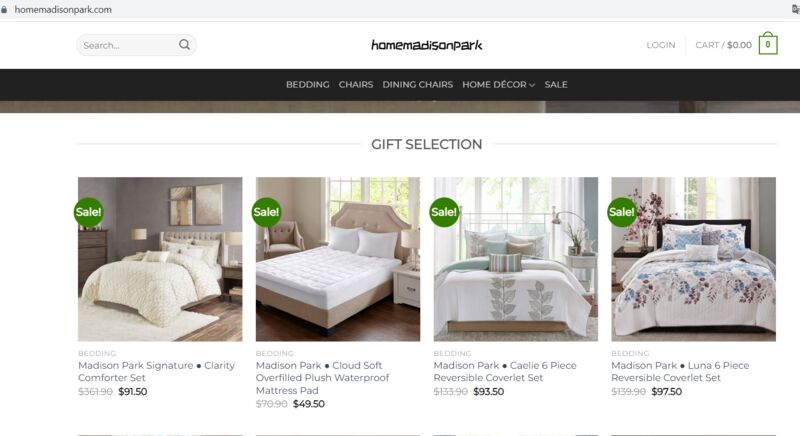Open the Chairs menu item
Screen dimensions: 800x436
(356, 85)
